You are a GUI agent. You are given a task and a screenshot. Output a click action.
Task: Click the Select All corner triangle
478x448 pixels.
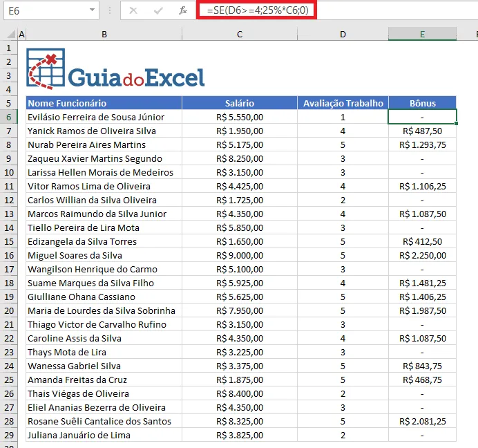click(x=11, y=34)
